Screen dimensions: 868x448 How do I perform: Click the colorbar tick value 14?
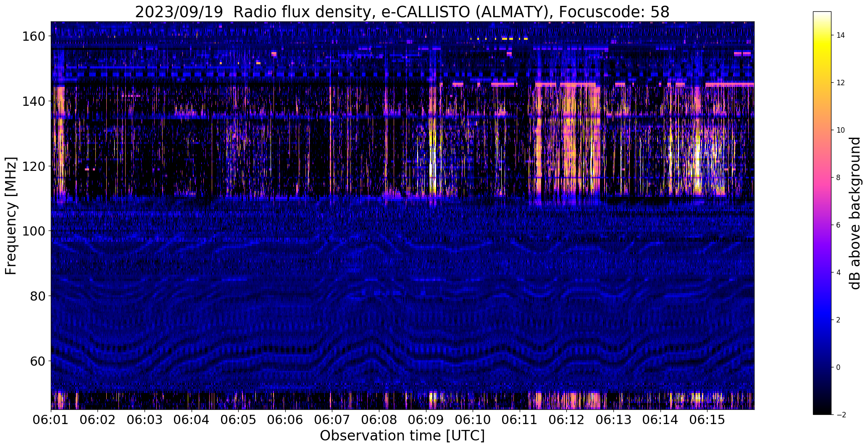(x=841, y=35)
